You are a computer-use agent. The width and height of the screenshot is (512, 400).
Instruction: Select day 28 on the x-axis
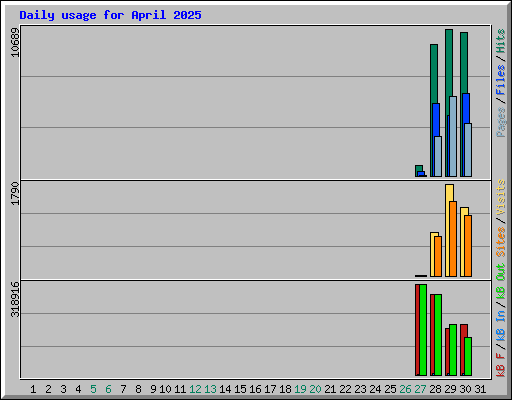435,389
